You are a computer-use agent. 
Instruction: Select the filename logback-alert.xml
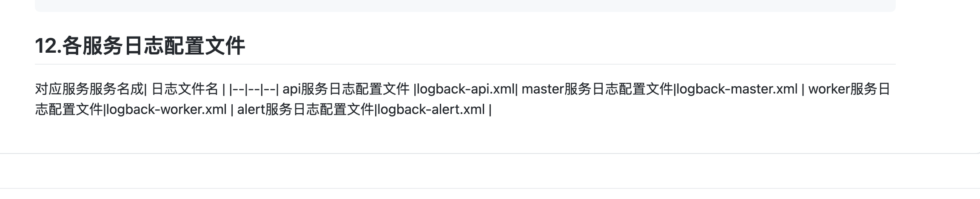click(431, 110)
